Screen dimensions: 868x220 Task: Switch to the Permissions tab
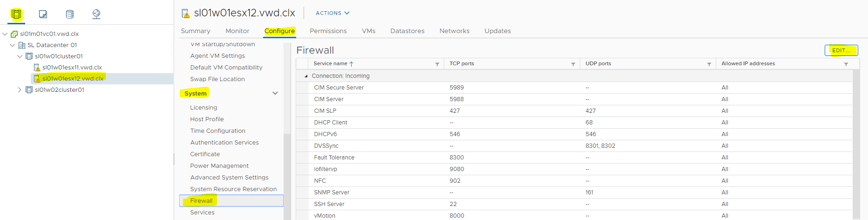(x=328, y=31)
